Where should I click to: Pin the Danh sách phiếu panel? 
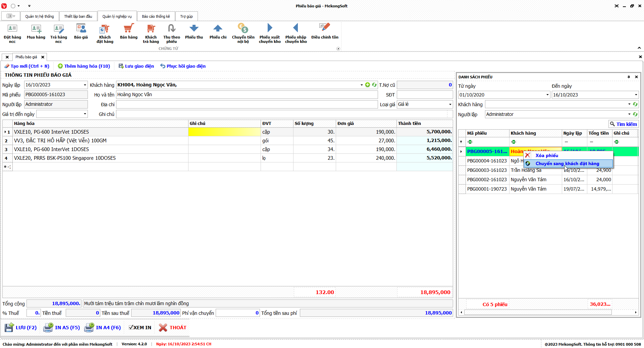629,77
